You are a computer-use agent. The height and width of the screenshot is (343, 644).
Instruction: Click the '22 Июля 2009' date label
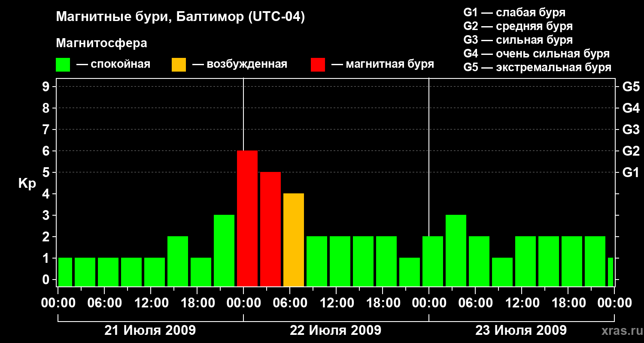tap(336, 331)
